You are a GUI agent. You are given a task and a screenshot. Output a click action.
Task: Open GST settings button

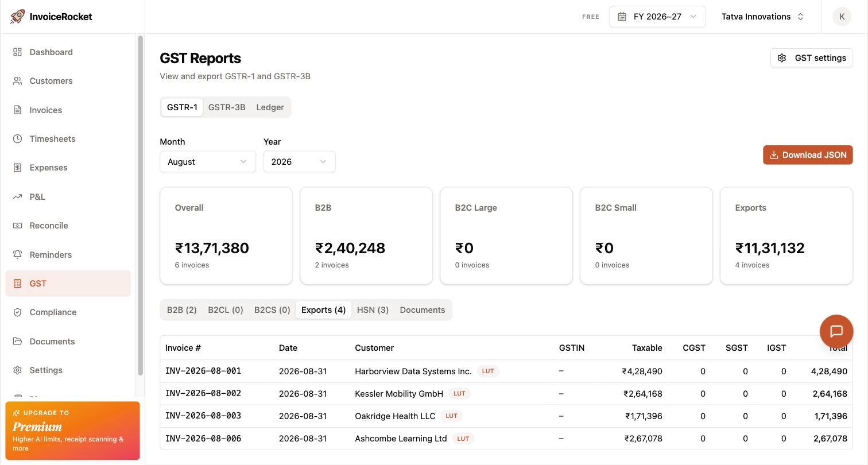812,58
